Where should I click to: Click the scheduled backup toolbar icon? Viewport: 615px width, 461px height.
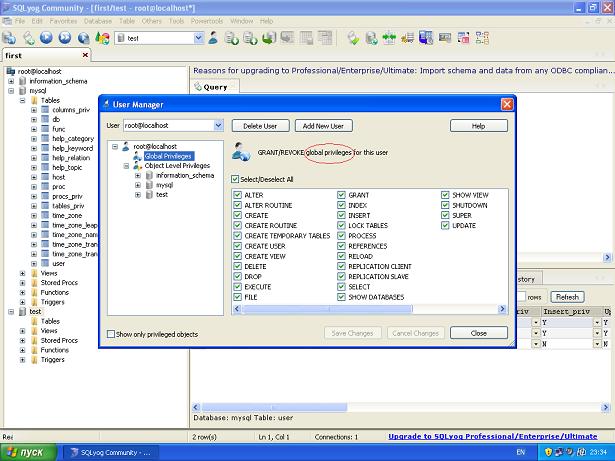[x=371, y=38]
